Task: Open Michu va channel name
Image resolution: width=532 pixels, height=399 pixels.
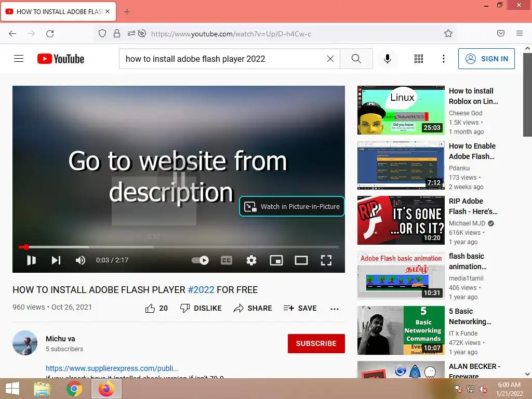Action: pos(60,339)
